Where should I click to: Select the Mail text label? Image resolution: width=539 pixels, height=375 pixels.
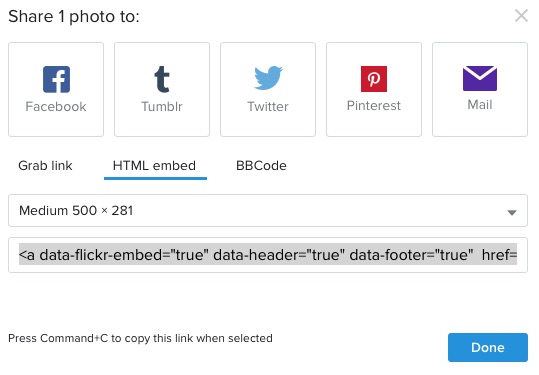coord(480,104)
